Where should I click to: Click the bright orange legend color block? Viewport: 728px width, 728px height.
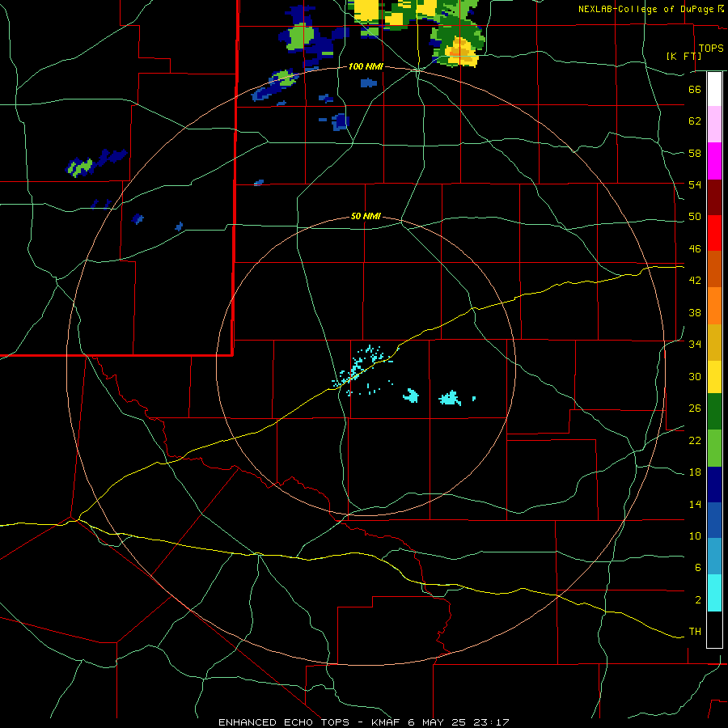tap(714, 306)
